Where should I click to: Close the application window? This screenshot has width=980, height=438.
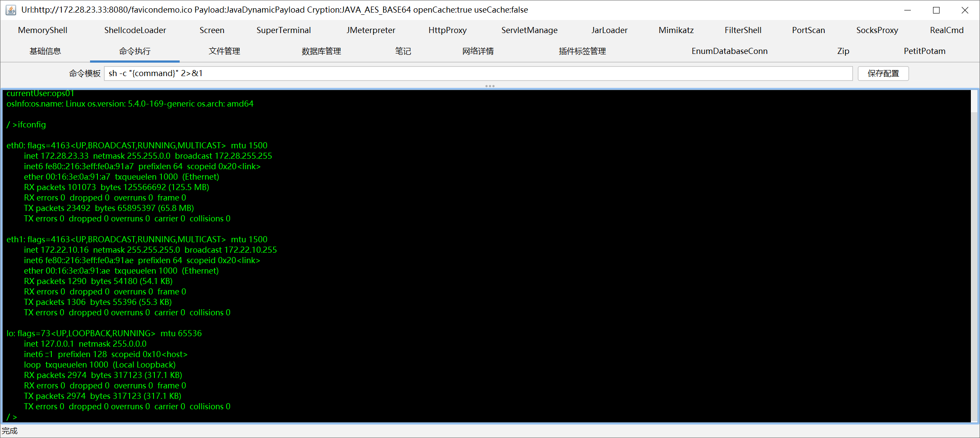click(965, 10)
